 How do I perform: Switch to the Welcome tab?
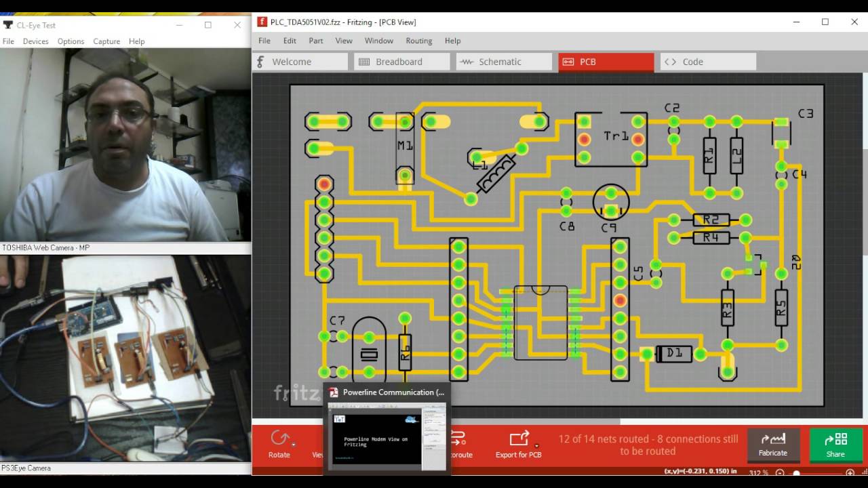tap(300, 61)
